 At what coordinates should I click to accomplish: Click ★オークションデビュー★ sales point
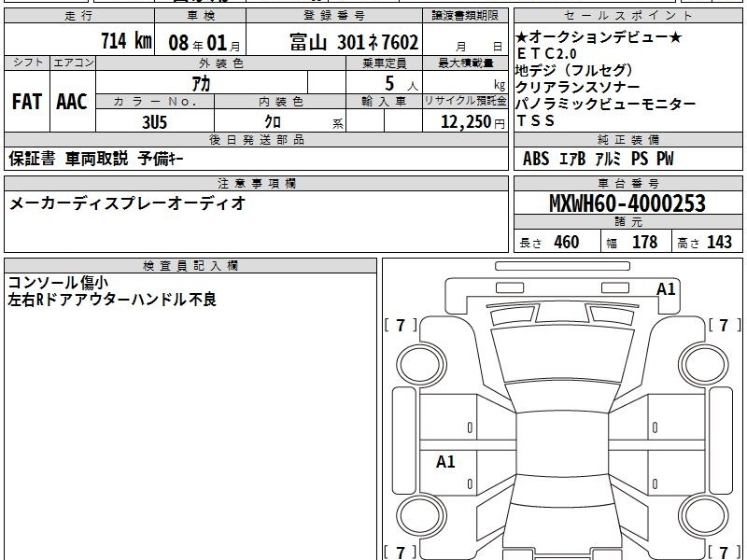[599, 36]
